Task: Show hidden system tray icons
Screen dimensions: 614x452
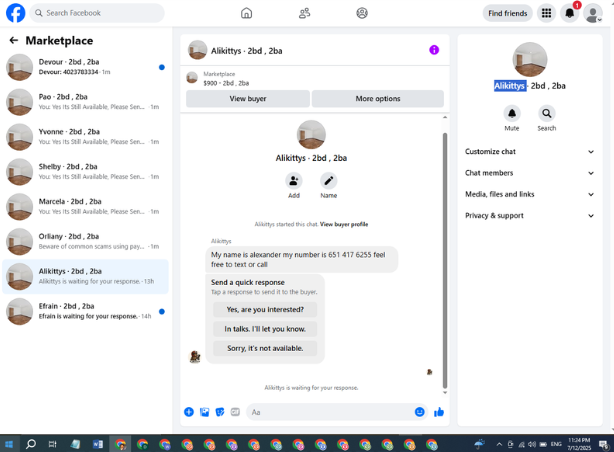Action: 499,444
